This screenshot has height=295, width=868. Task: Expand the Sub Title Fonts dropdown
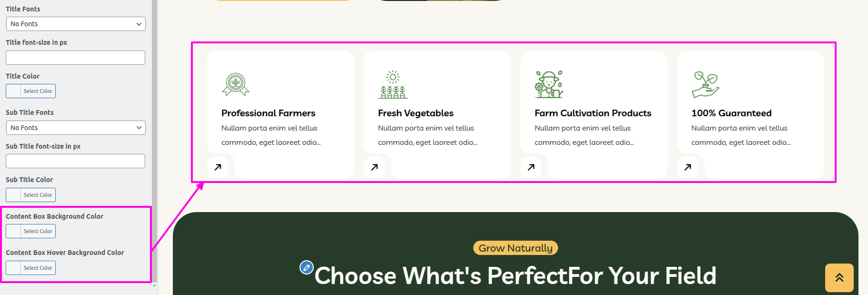tap(76, 128)
